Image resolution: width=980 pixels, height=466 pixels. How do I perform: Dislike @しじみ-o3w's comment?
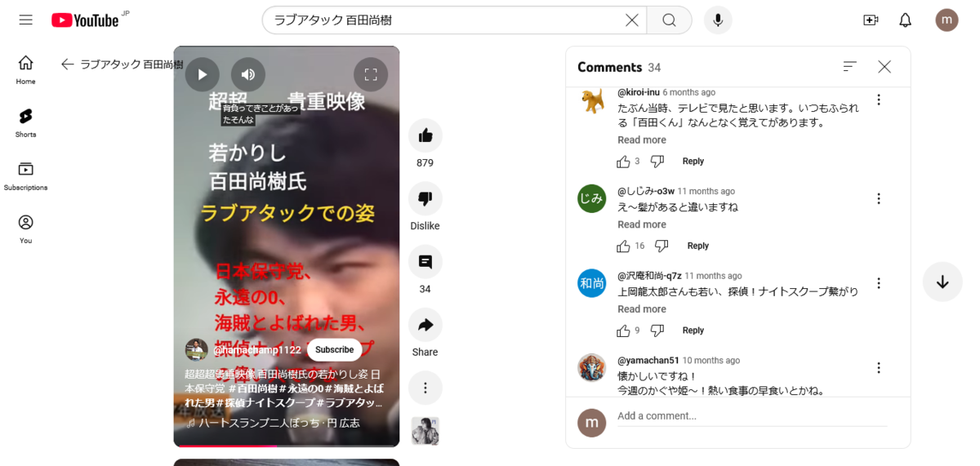point(661,246)
